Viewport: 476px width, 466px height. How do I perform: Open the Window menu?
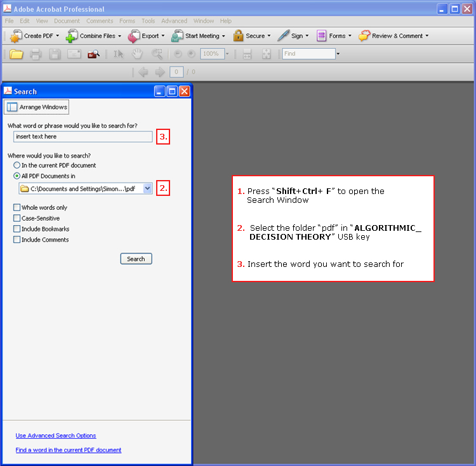[x=204, y=21]
